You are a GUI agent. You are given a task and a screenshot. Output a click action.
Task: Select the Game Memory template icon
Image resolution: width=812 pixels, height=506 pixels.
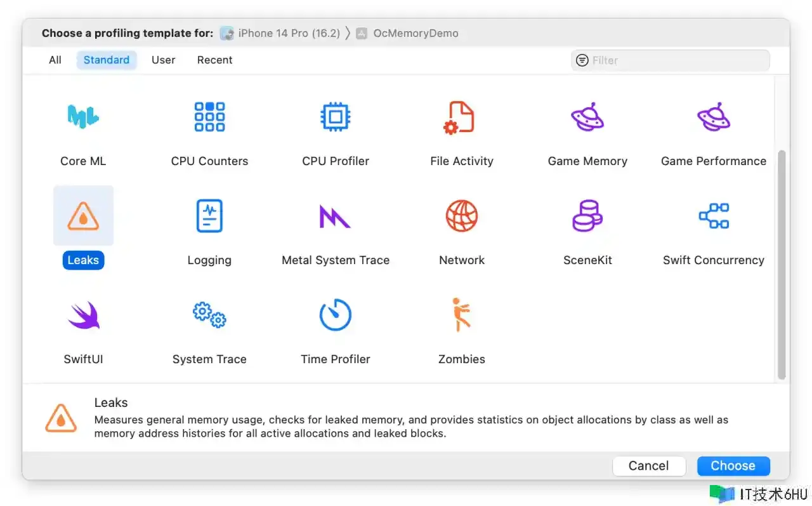pos(587,117)
